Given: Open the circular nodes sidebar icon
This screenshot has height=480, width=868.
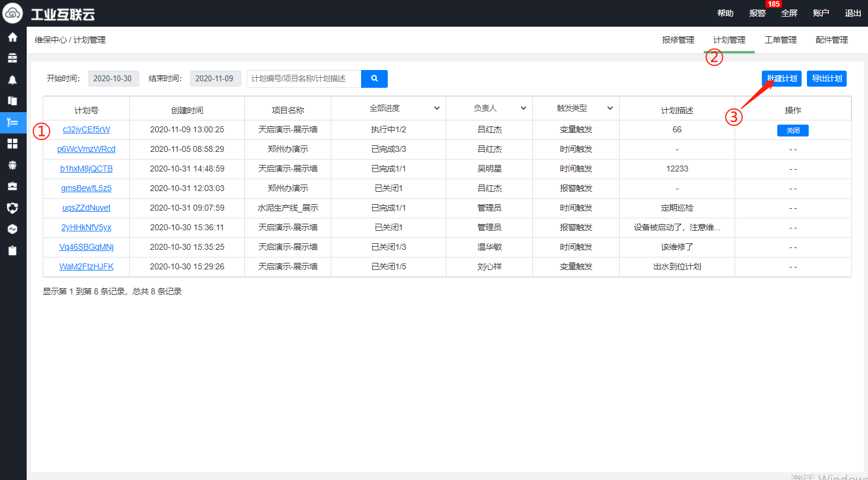Looking at the screenshot, I should [x=12, y=208].
